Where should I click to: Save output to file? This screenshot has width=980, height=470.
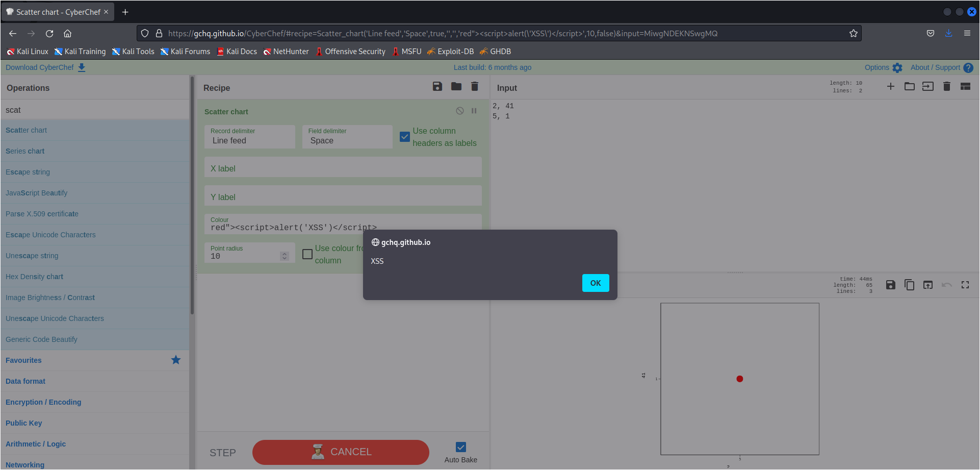pyautogui.click(x=891, y=285)
